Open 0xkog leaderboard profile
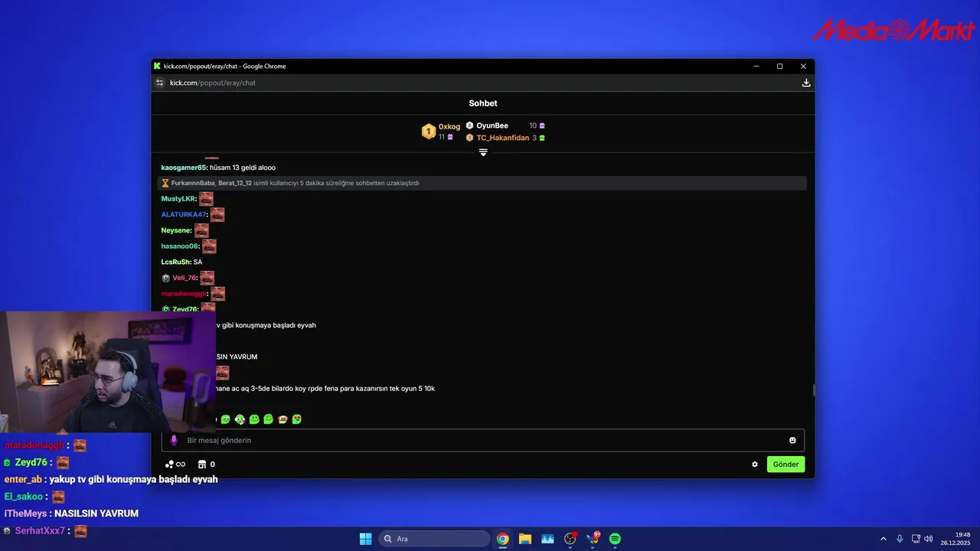Image resolution: width=980 pixels, height=551 pixels. 449,127
